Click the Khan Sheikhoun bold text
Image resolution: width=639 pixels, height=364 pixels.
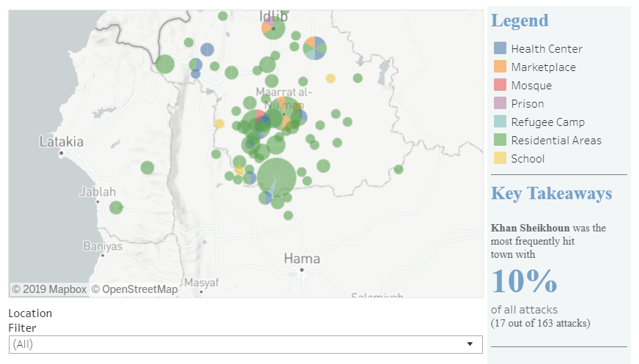[x=530, y=228]
